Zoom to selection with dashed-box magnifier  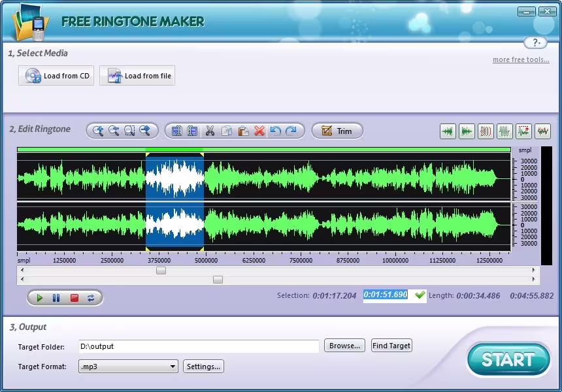[129, 131]
